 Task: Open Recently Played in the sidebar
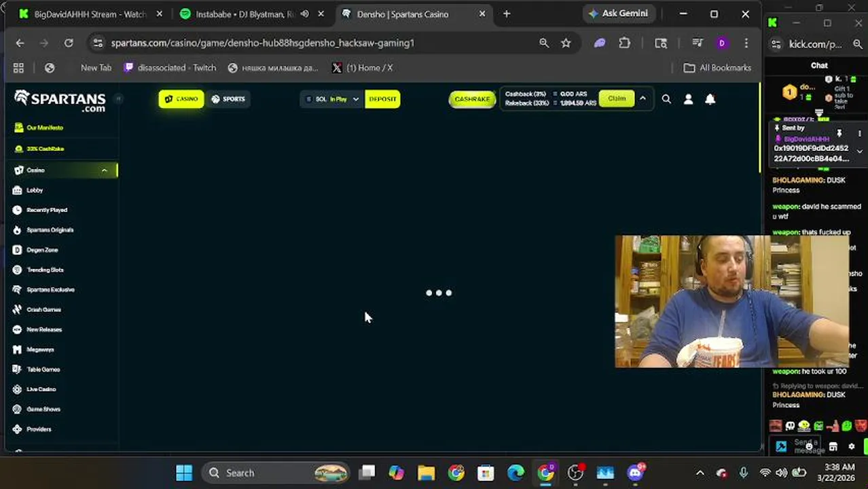click(x=46, y=210)
